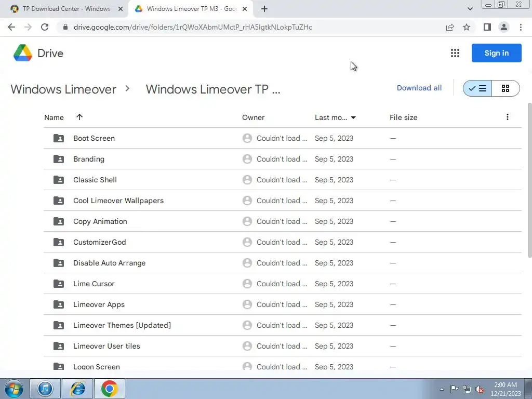Click the share page icon in address bar

(450, 27)
